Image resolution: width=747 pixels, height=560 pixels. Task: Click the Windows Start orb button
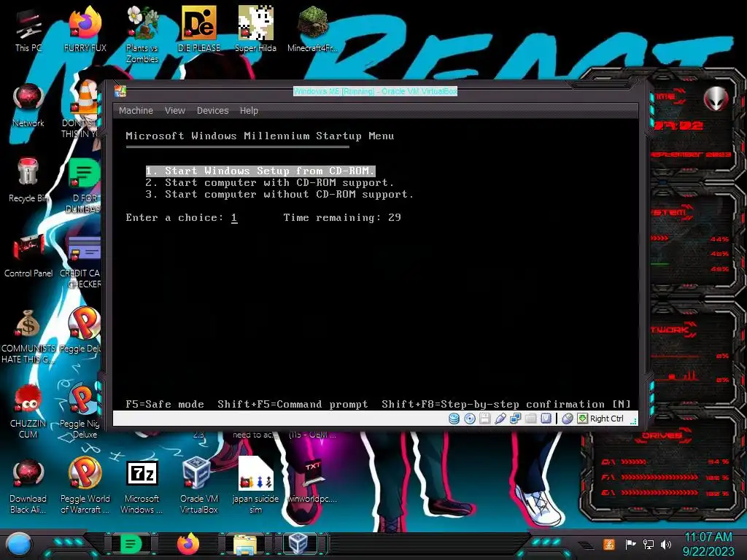point(19,544)
